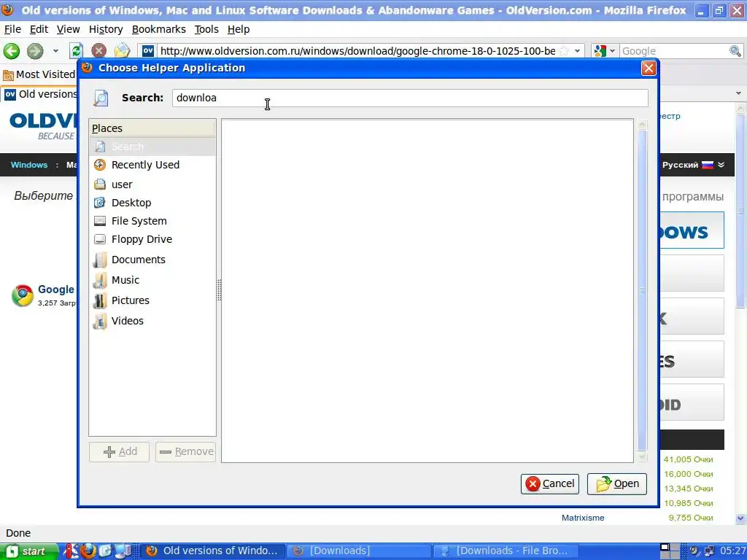Viewport: 747px width, 560px height.
Task: Click the Windows link in site navigation
Action: click(29, 166)
